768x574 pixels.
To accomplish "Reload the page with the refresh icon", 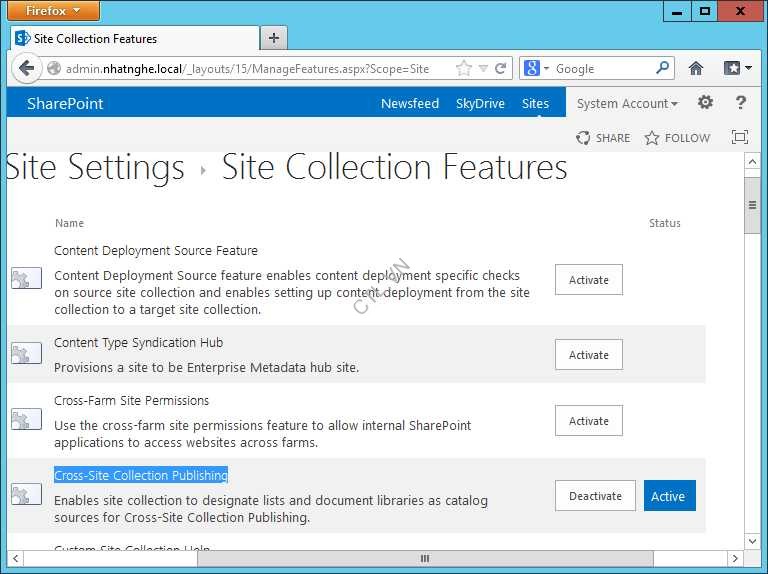I will [501, 69].
